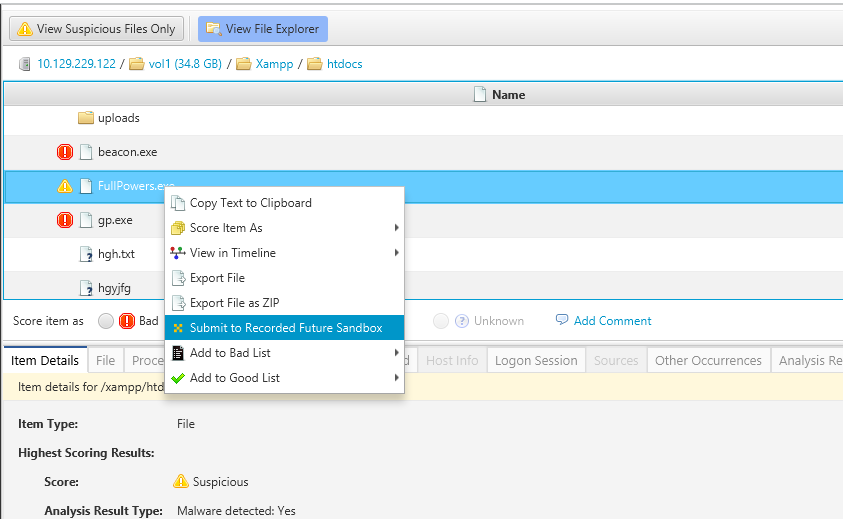Click the yellow warning icon beside FullPowers.exe
The height and width of the screenshot is (519, 843).
point(65,186)
